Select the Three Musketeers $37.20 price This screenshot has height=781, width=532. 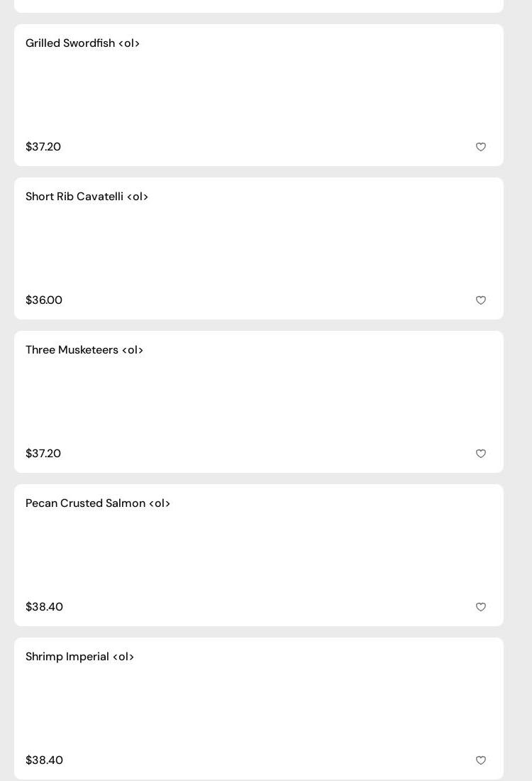click(43, 454)
